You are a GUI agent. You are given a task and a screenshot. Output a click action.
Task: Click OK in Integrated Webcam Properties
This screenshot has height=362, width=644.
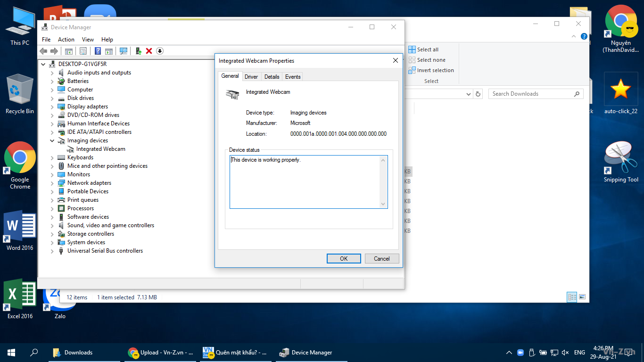point(344,258)
